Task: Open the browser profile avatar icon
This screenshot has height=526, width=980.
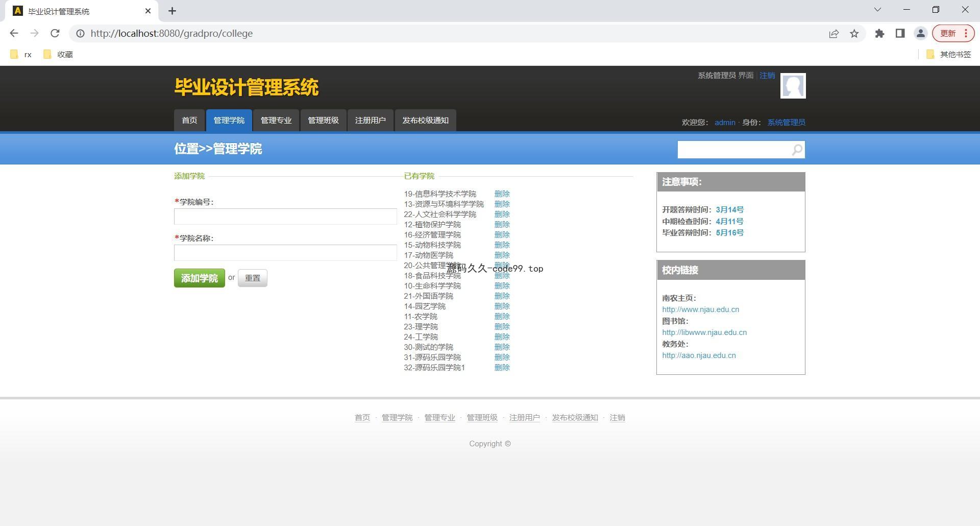Action: coord(920,34)
